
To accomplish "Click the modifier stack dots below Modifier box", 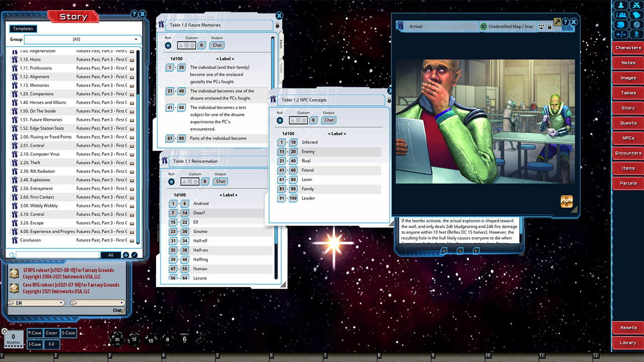I will tap(13, 346).
